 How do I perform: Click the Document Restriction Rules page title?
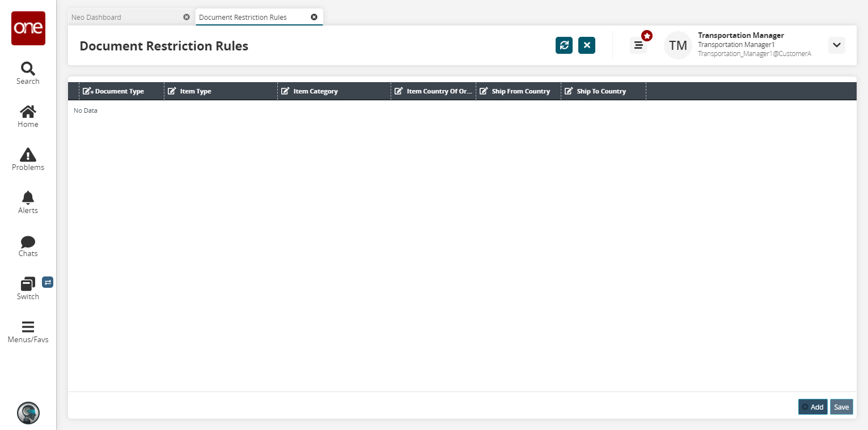coord(164,46)
